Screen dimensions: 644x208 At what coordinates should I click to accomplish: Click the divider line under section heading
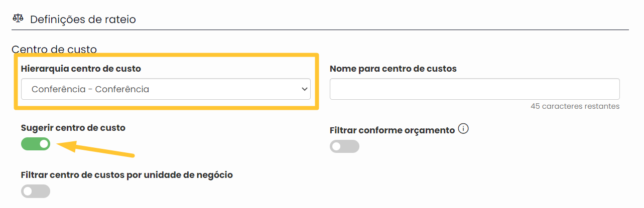[x=320, y=30]
